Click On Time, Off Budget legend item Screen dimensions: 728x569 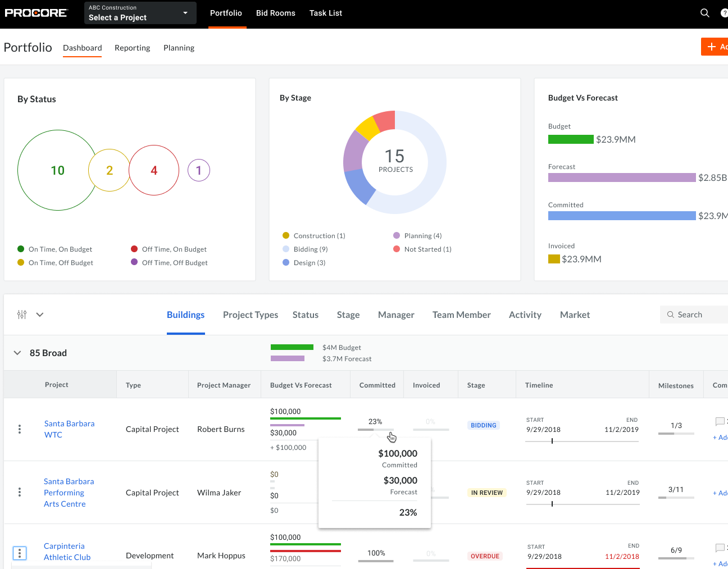(55, 262)
